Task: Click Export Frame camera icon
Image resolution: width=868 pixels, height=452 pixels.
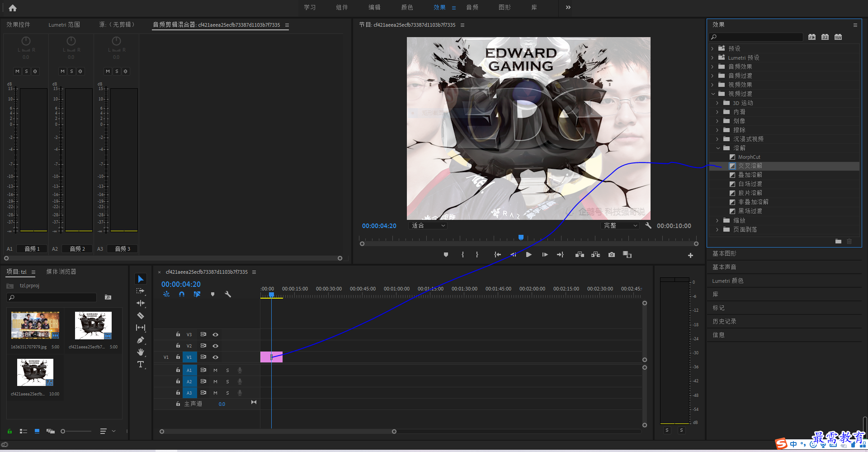Action: pos(612,255)
